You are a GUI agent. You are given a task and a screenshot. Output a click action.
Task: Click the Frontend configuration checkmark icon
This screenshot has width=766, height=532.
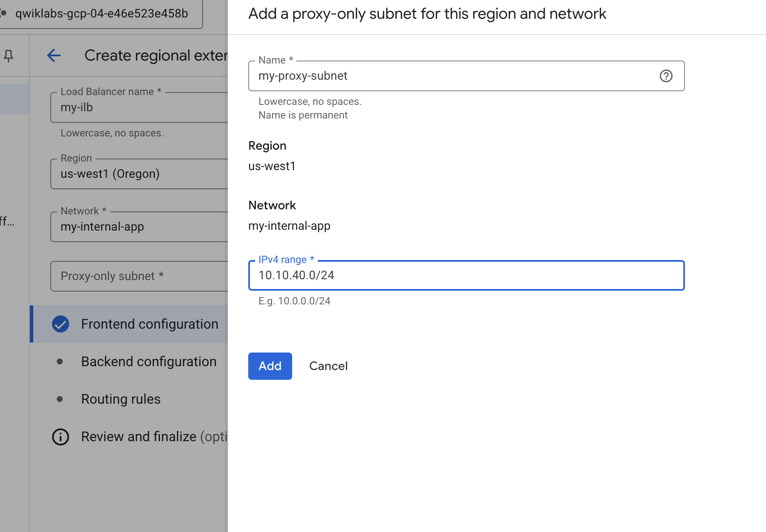click(61, 324)
